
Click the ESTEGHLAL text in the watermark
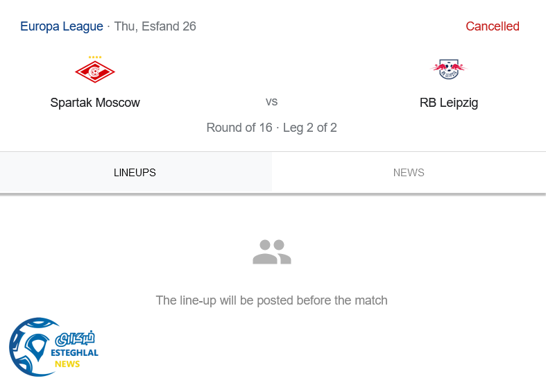coord(76,352)
